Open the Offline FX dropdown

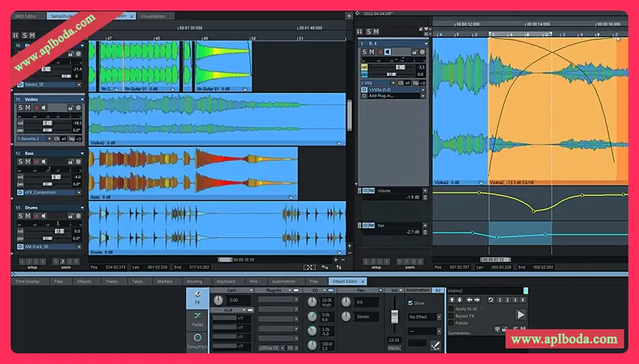tap(270, 348)
